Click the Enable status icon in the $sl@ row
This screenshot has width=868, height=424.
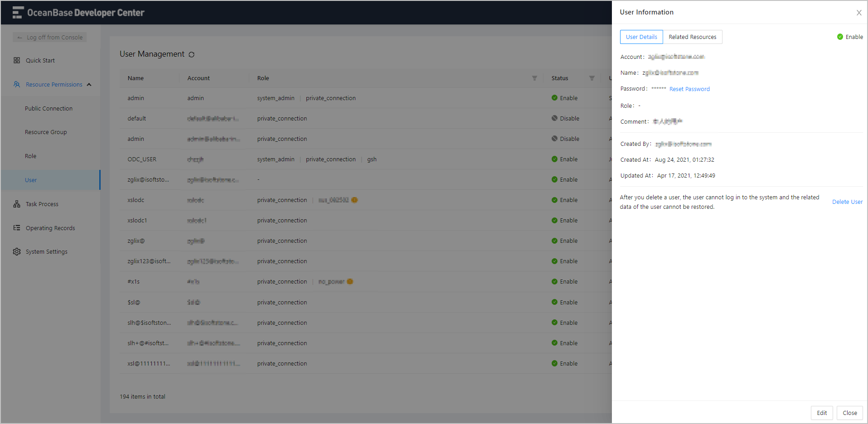pyautogui.click(x=554, y=302)
